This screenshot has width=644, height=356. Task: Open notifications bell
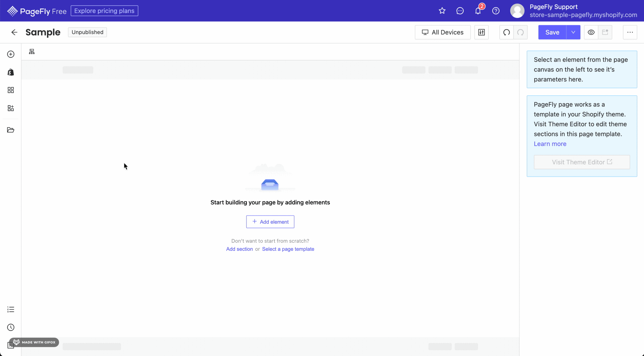click(478, 11)
